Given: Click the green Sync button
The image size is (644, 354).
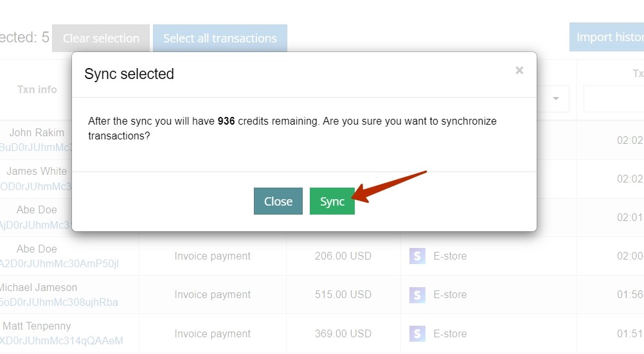Looking at the screenshot, I should 332,201.
